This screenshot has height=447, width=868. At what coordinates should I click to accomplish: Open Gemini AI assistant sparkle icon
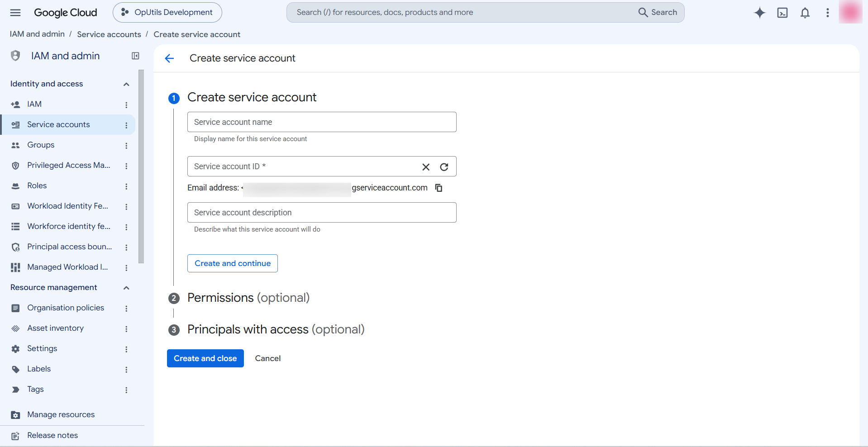(760, 13)
